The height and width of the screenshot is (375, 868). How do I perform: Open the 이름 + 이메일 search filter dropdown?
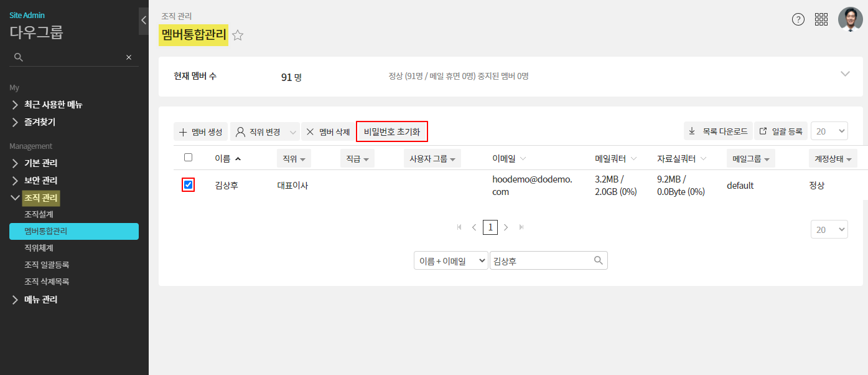(x=451, y=261)
